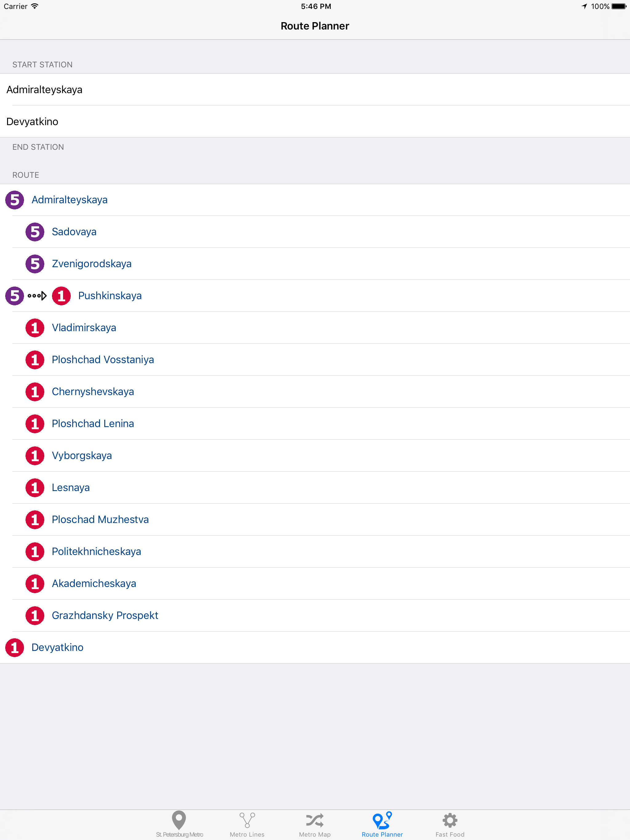
Task: Open Zvenigorodskaya station in the route
Action: pos(315,264)
